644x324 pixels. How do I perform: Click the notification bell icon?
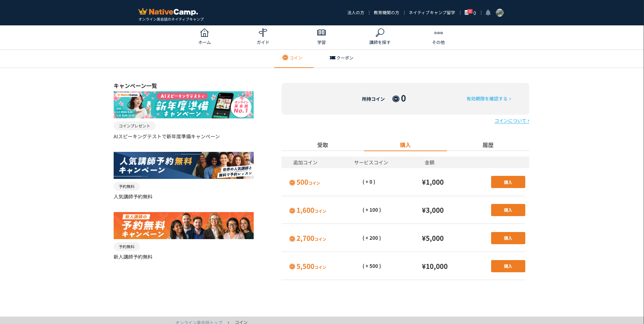click(488, 13)
